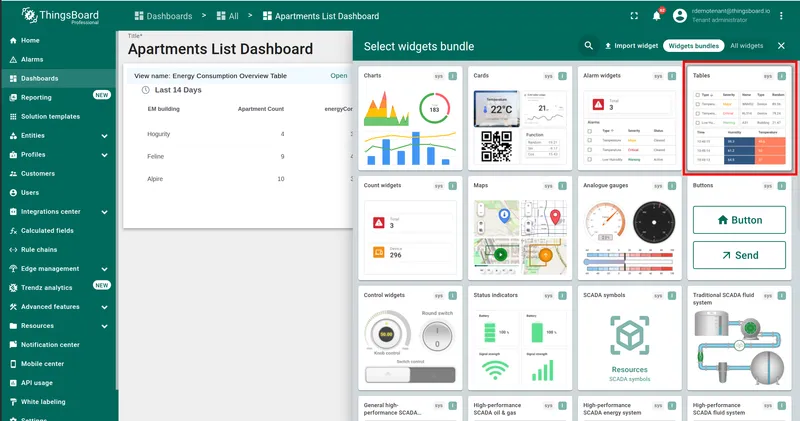Click the info icon on Count widgets bundle
Screen dimensions: 800x421
(x=453, y=186)
